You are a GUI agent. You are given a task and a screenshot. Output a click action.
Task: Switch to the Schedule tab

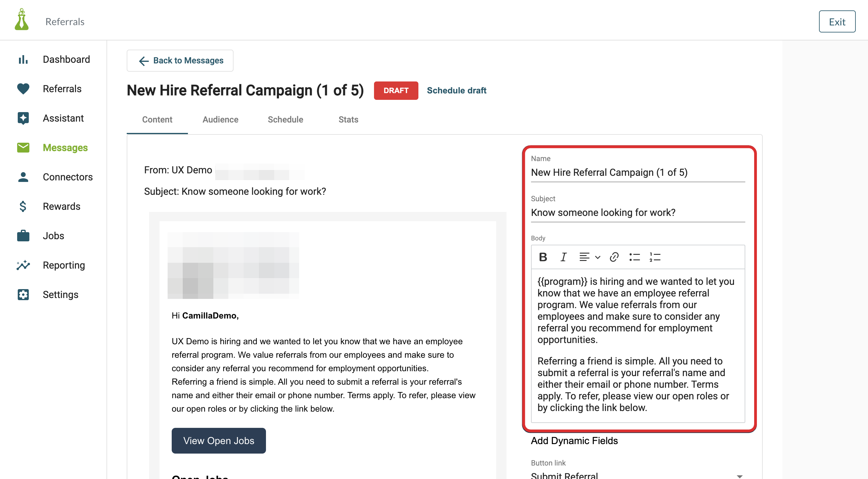pos(285,120)
